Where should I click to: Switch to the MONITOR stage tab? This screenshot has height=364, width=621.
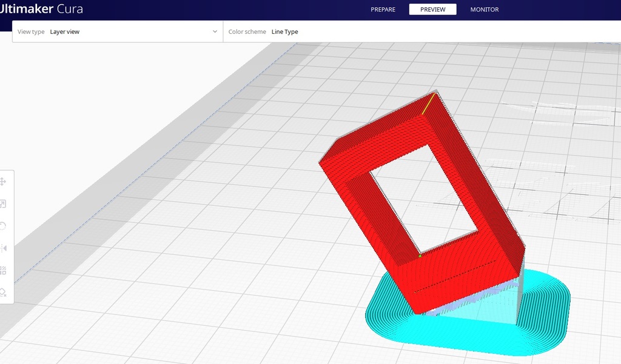pos(484,9)
